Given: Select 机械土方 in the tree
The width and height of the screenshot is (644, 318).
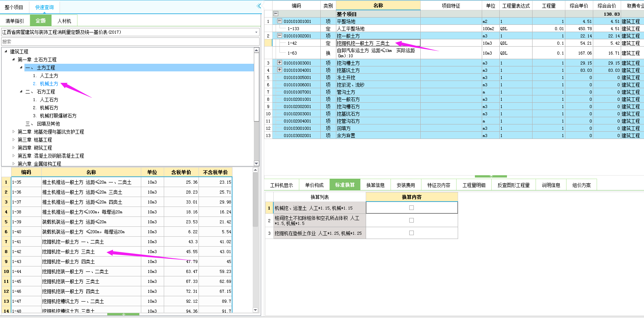Looking at the screenshot, I should click(49, 84).
